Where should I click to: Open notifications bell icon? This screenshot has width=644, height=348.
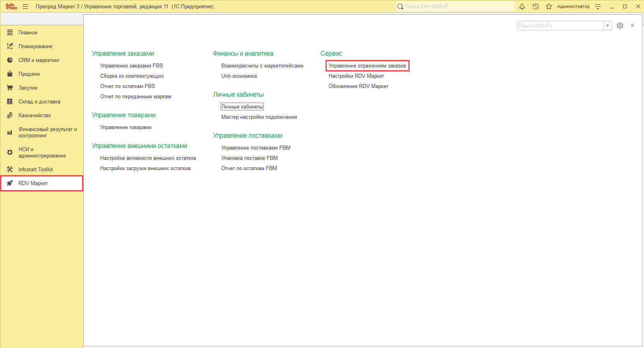(522, 6)
